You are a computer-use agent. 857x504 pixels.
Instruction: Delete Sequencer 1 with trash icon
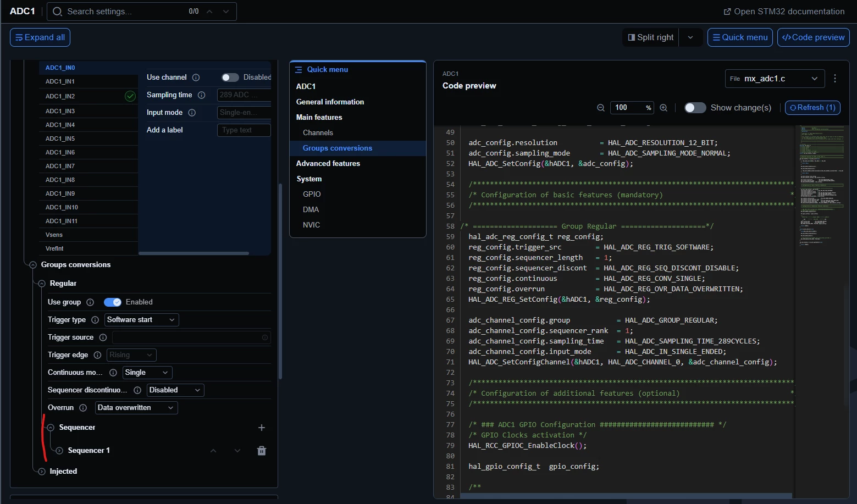(x=262, y=451)
